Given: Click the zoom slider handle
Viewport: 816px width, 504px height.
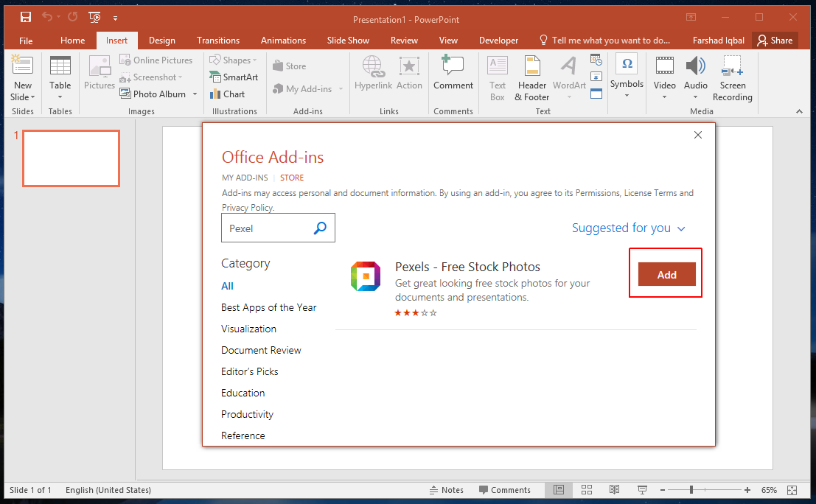Looking at the screenshot, I should tap(691, 490).
